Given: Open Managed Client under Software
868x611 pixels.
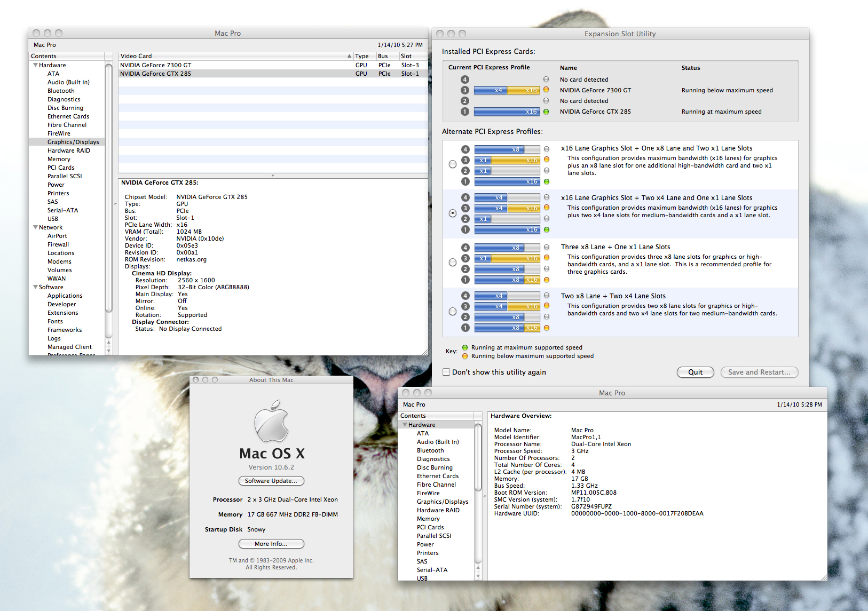Looking at the screenshot, I should click(69, 347).
